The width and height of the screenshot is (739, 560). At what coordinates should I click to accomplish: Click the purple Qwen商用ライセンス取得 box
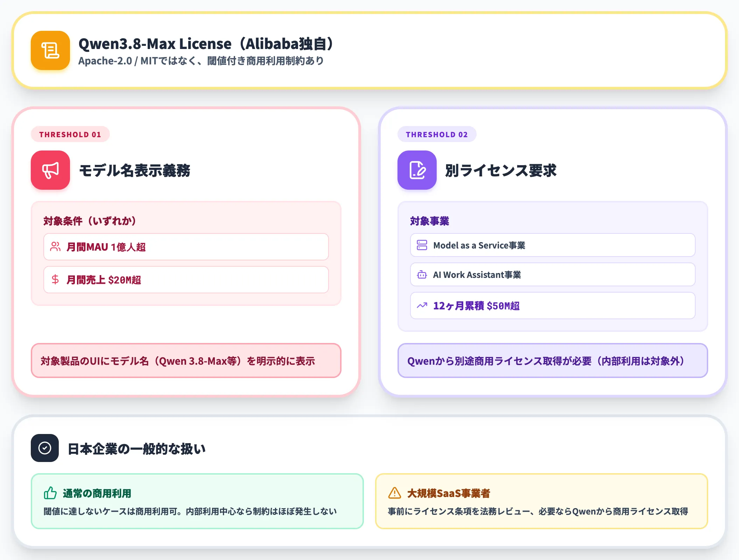point(553,360)
